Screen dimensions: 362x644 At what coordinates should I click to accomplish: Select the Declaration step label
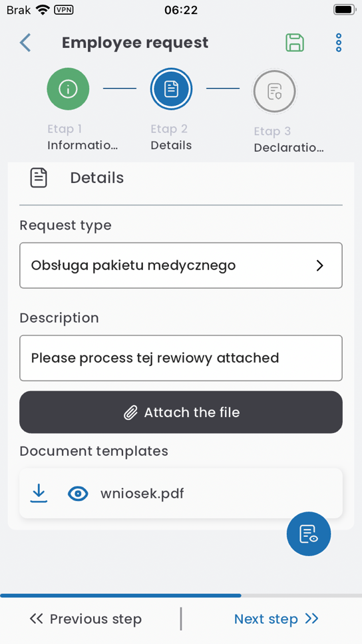pos(289,148)
